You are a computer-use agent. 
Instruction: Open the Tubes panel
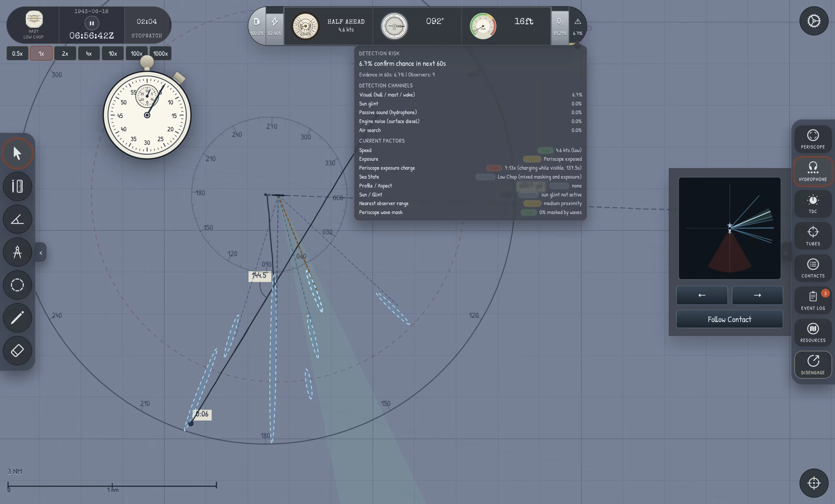coord(813,236)
